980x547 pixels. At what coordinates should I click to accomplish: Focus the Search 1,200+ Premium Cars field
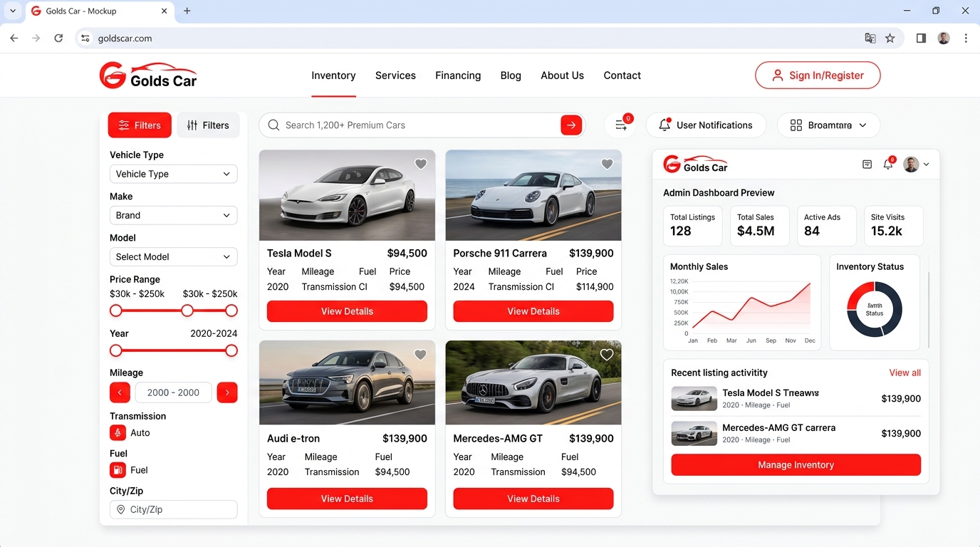422,125
